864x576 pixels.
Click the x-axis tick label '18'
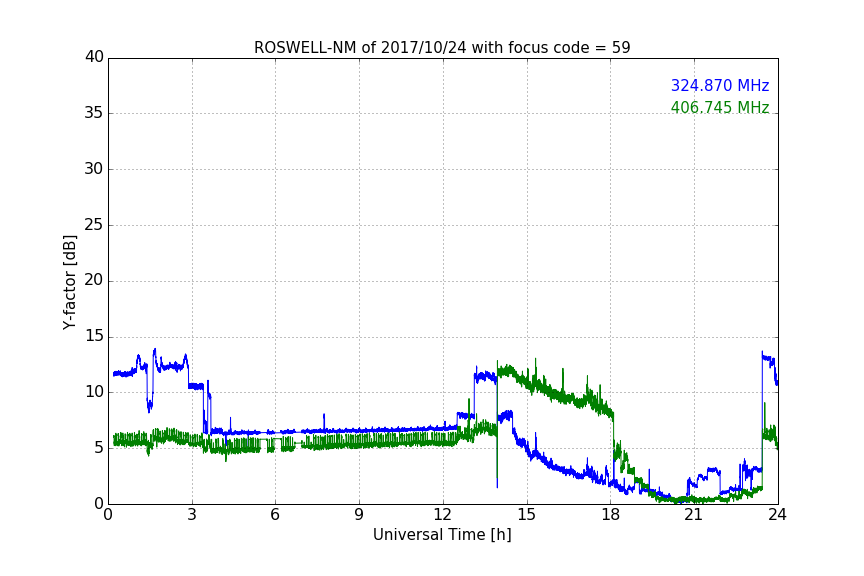coord(611,515)
